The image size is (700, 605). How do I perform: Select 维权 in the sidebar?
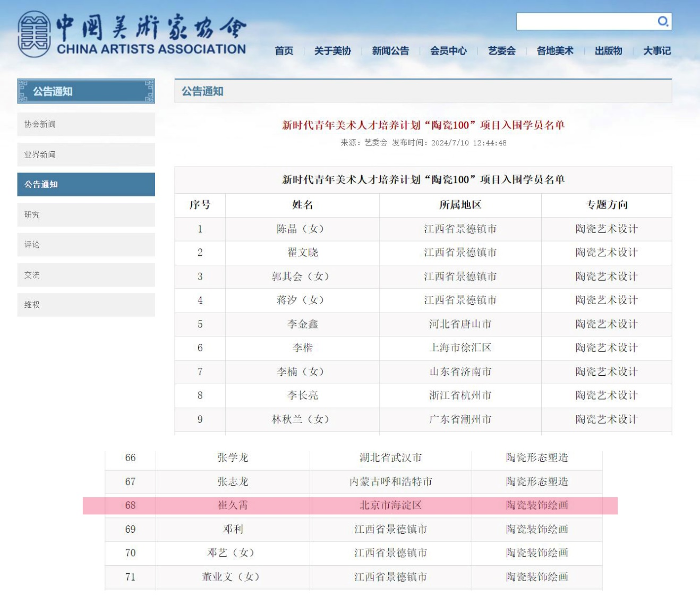coord(86,305)
